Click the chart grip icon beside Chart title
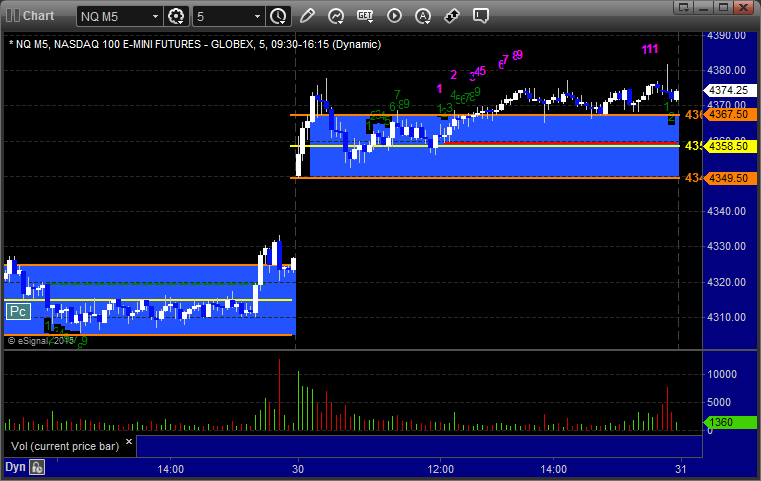The image size is (761, 481). (x=13, y=16)
